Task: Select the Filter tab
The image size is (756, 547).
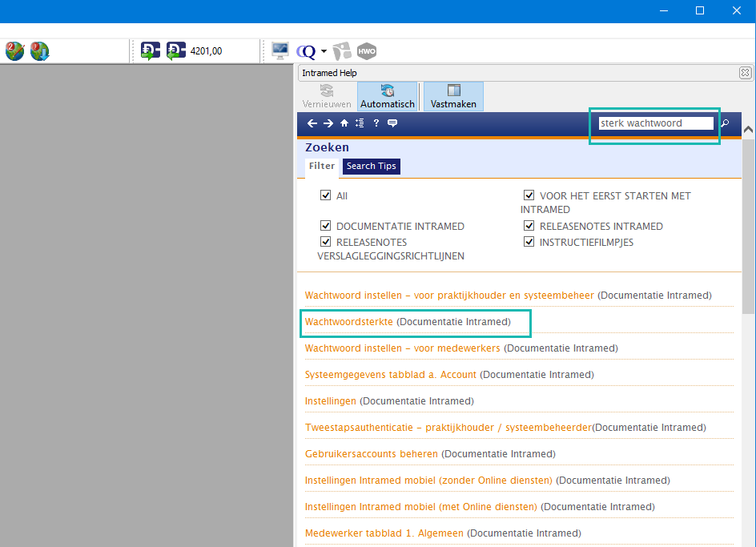Action: (x=322, y=167)
